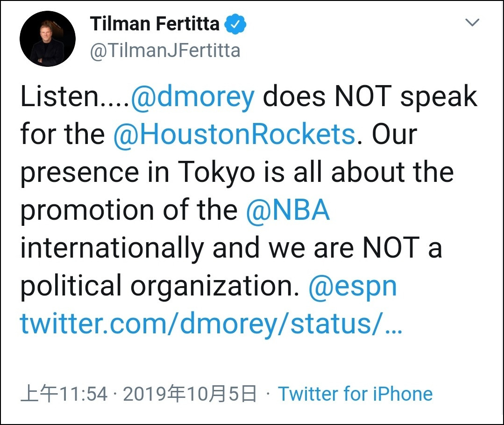Click the word "presence" in the tweet

[x=79, y=172]
